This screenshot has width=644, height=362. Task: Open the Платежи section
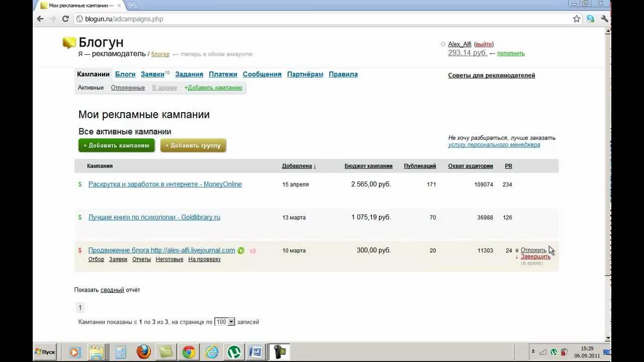(x=223, y=74)
